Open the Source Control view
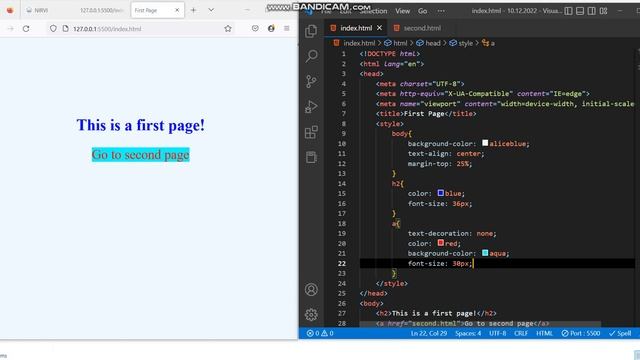This screenshot has height=360, width=640. [x=311, y=81]
